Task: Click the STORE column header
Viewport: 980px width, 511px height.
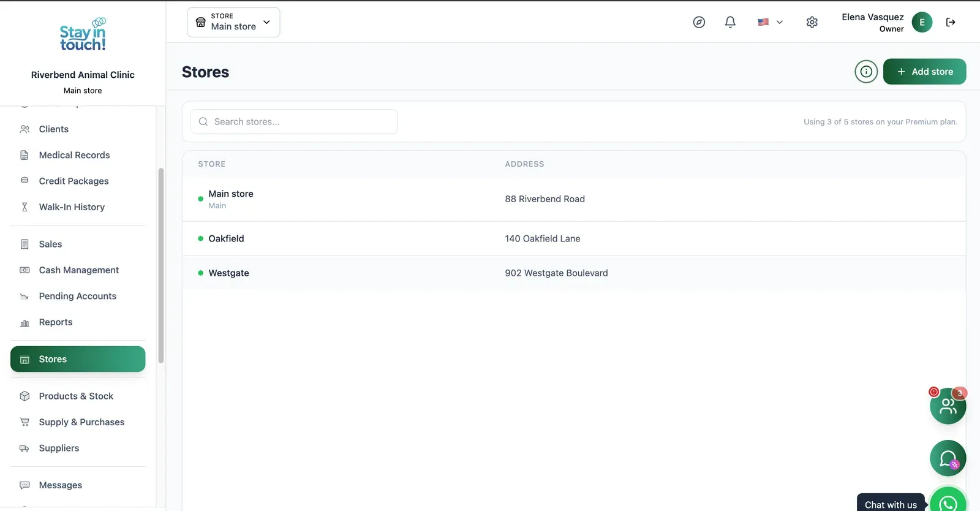Action: point(211,164)
